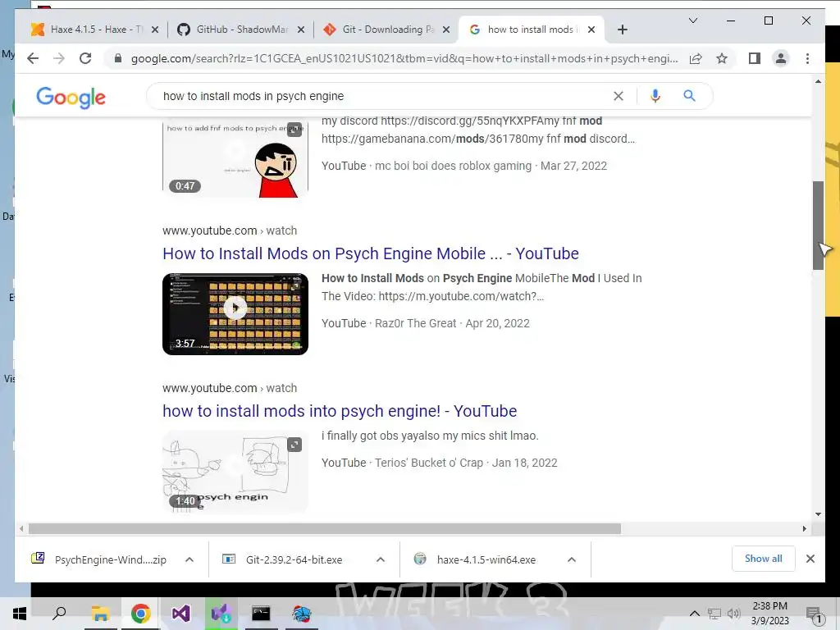Go to Google home via the logo
The width and height of the screenshot is (840, 630).
tap(71, 97)
